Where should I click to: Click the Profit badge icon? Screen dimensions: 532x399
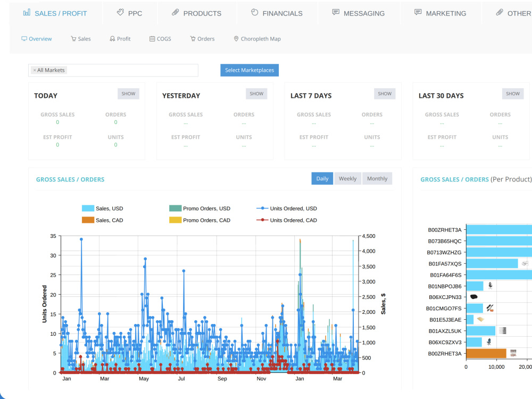112,39
